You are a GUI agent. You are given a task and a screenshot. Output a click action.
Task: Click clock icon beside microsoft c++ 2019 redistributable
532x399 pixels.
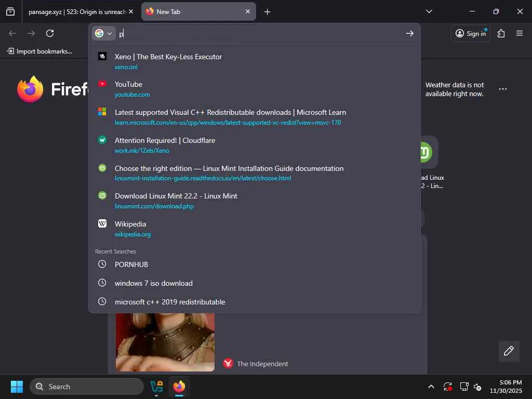tap(102, 301)
